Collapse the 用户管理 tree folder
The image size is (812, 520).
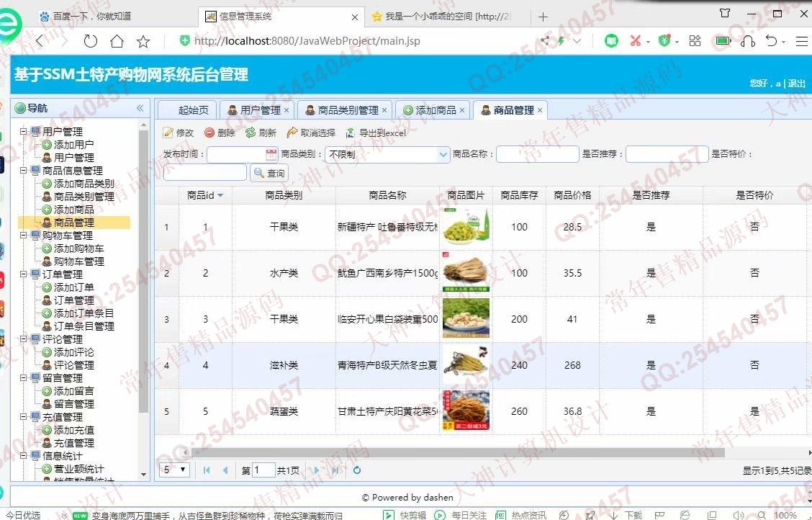(24, 132)
